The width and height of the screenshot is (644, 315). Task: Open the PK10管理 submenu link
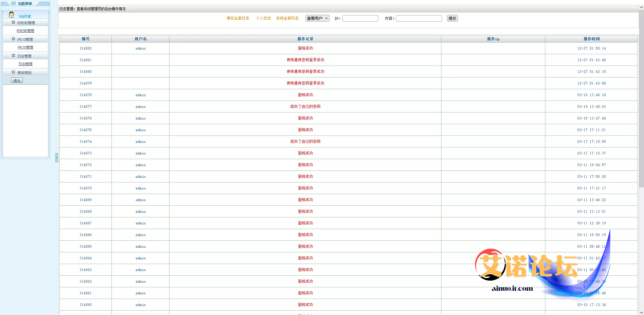point(25,47)
